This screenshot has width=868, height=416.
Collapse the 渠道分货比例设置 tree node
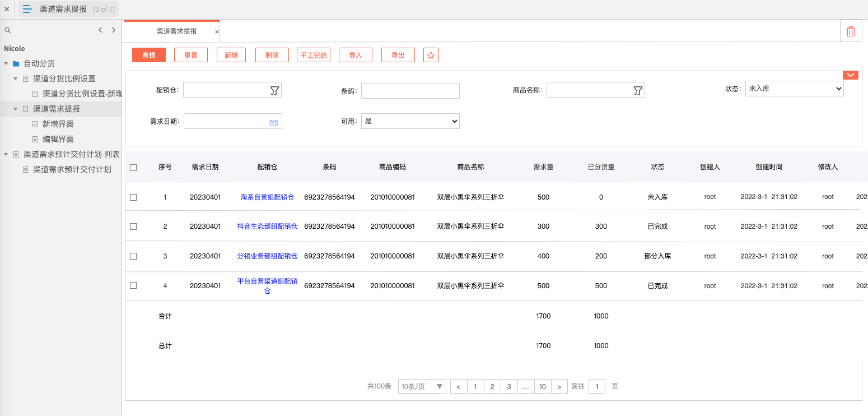(16, 79)
